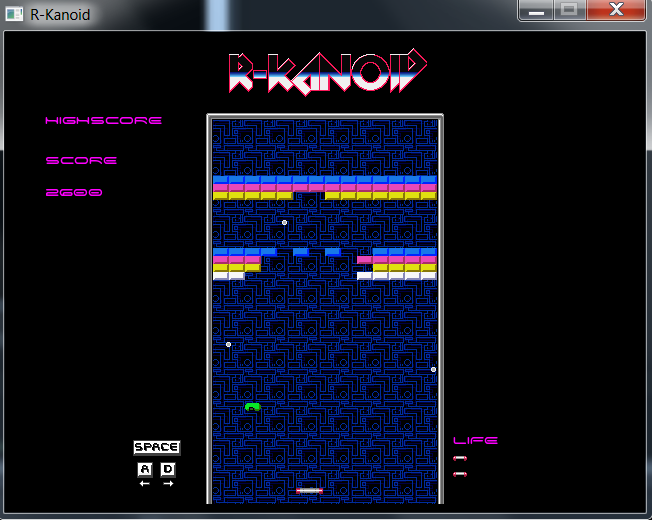Click the left arrow under the A key
This screenshot has width=652, height=520.
tap(144, 484)
